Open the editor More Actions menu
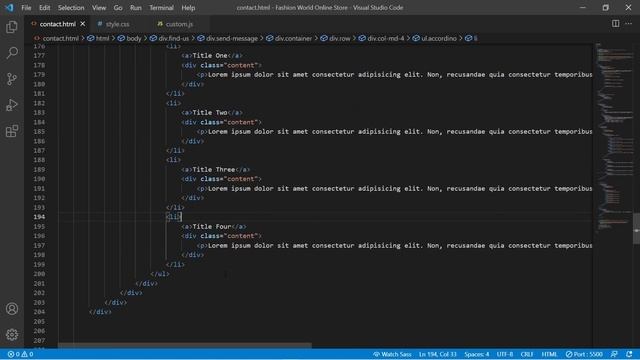 pos(629,24)
